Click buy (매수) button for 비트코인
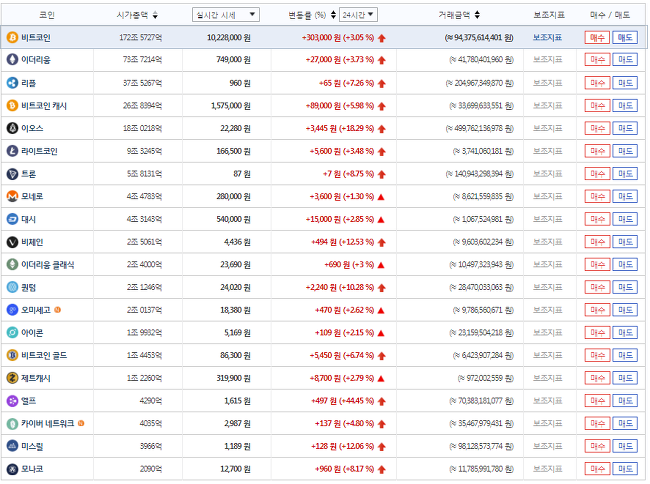The width and height of the screenshot is (650, 484). pyautogui.click(x=597, y=38)
